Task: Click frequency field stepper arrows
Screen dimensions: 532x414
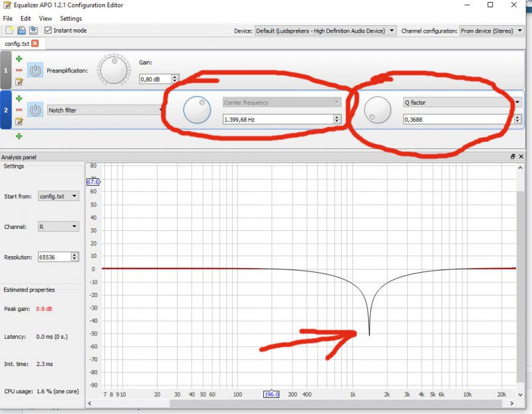Action: [x=337, y=119]
